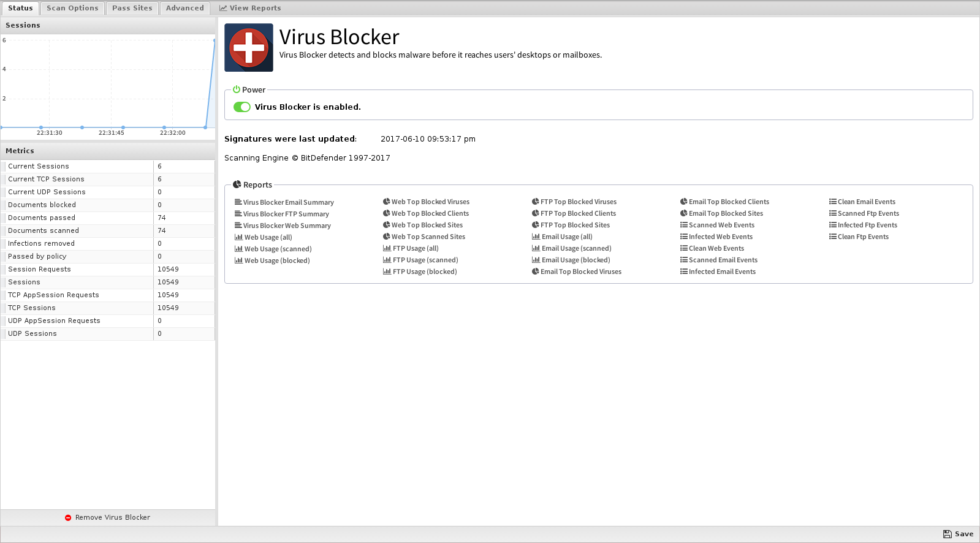This screenshot has width=980, height=543.
Task: Open the Clean Ftp Events report
Action: coord(859,237)
